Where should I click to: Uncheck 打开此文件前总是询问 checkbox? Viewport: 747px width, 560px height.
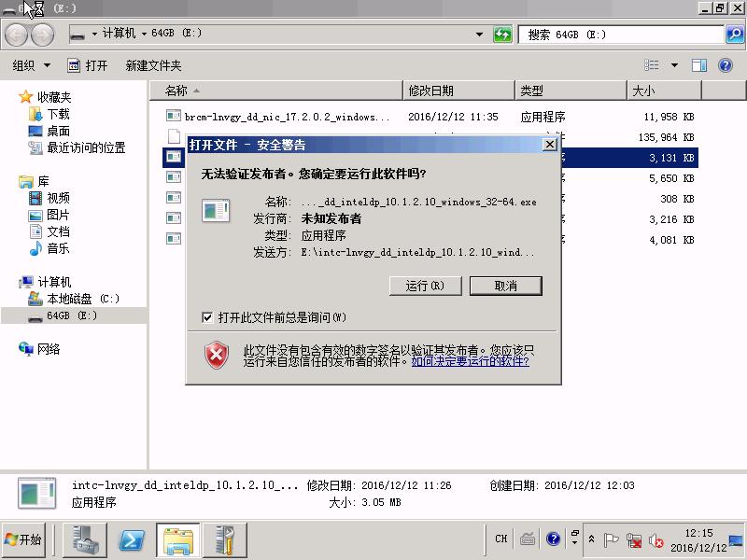[207, 318]
